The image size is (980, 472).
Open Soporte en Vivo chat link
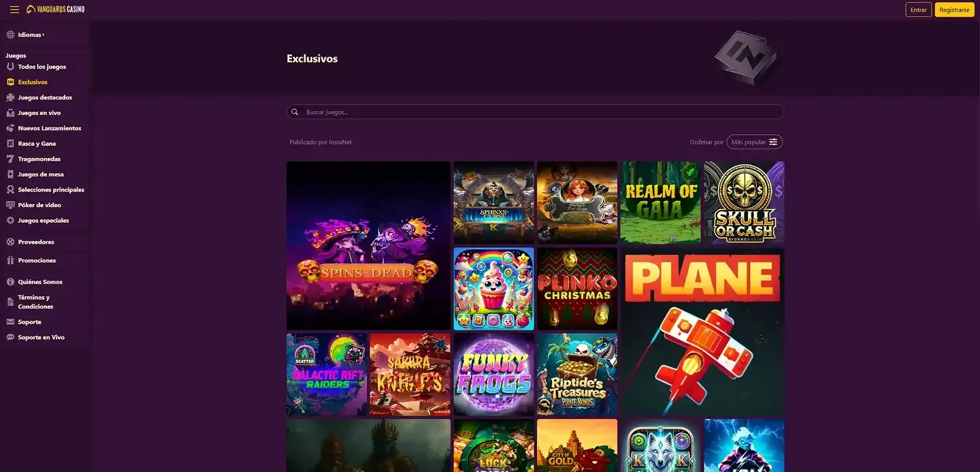pyautogui.click(x=42, y=337)
